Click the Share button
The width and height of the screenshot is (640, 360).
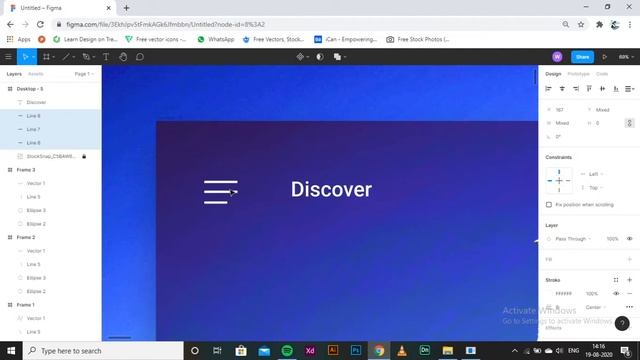pos(582,57)
